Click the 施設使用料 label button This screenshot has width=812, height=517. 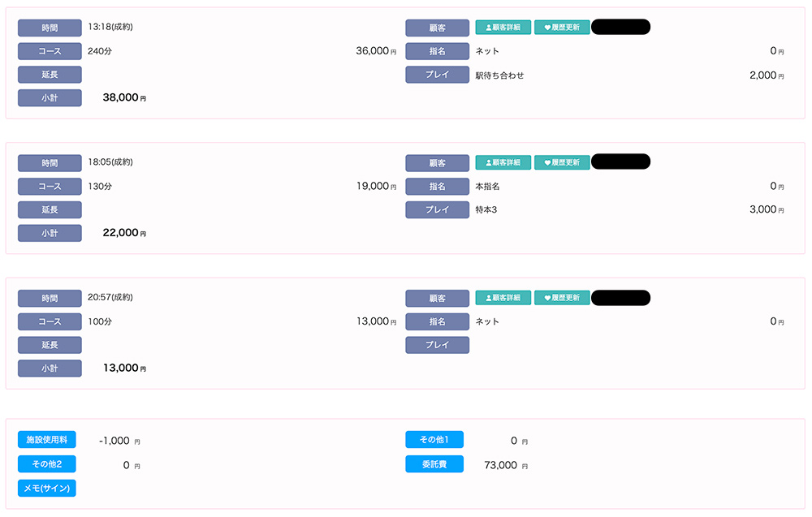(47, 440)
